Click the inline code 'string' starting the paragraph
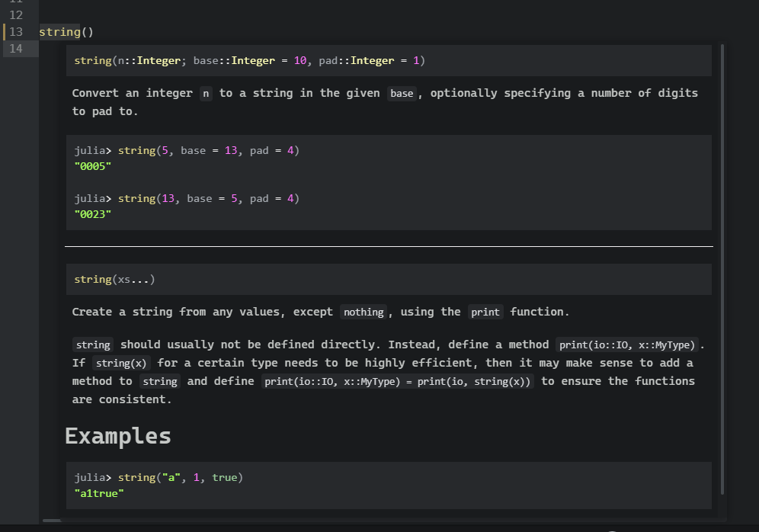Screen dimensions: 759x532 [93, 345]
